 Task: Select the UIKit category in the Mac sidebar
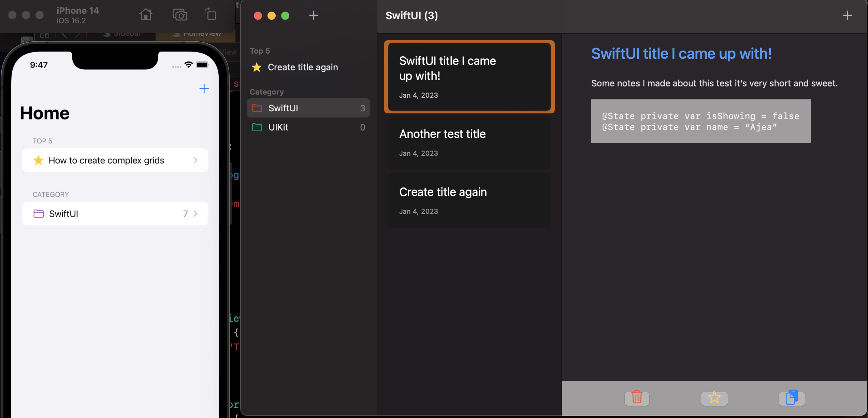click(x=308, y=127)
